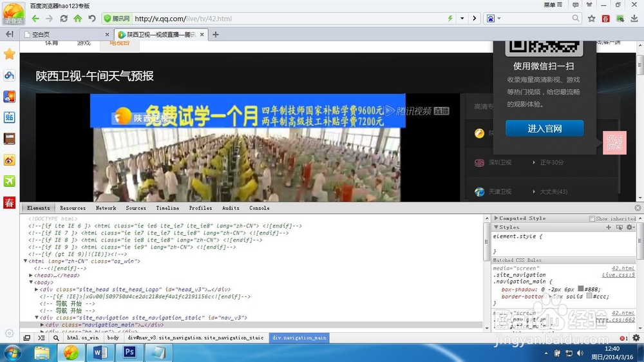The height and width of the screenshot is (362, 644).
Task: Open a new browser tab with plus
Action: pos(216,35)
